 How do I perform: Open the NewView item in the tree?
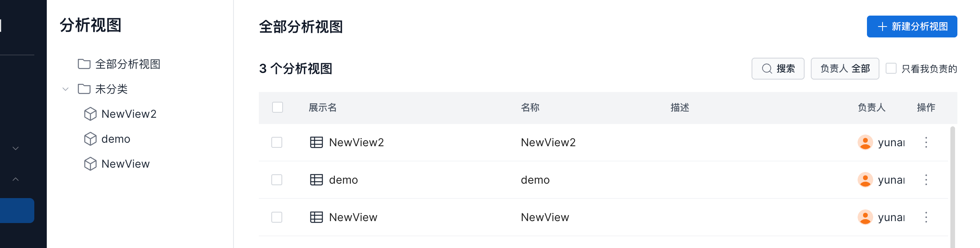pyautogui.click(x=125, y=164)
